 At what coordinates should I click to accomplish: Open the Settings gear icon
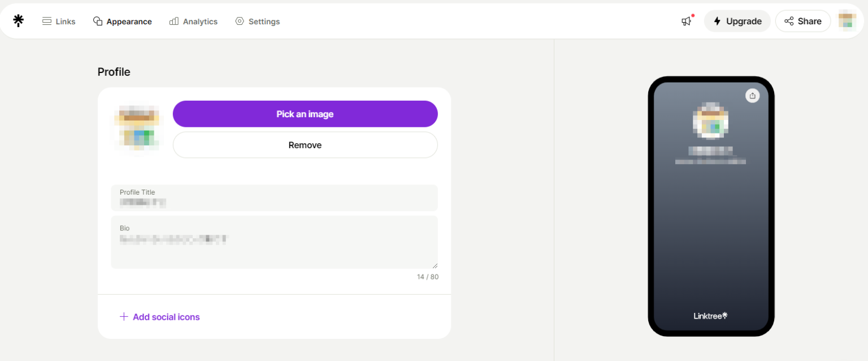point(239,21)
